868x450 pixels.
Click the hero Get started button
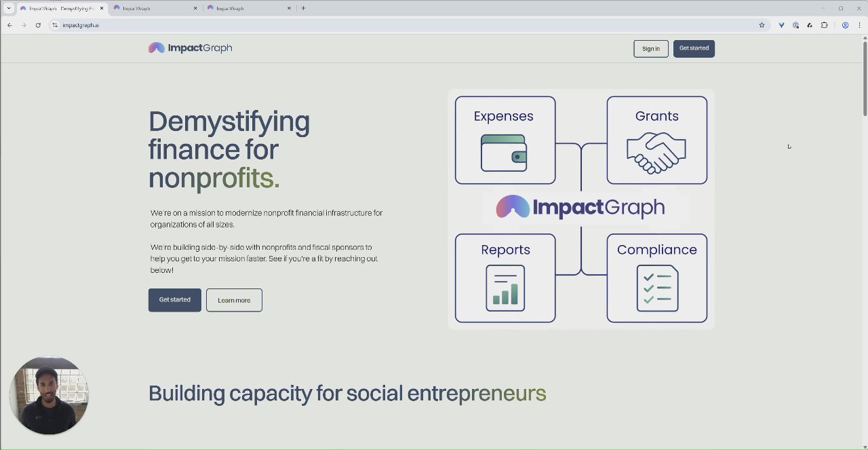point(175,300)
